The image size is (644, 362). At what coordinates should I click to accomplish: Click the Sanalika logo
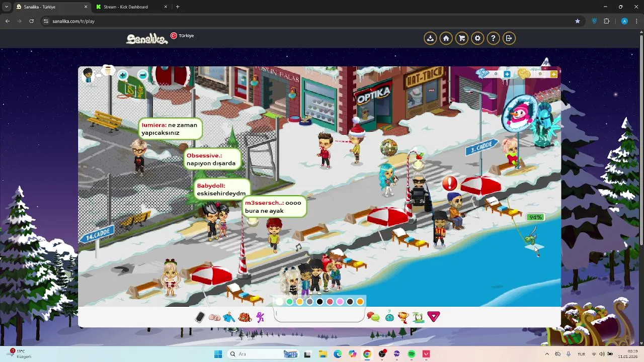coord(147,39)
